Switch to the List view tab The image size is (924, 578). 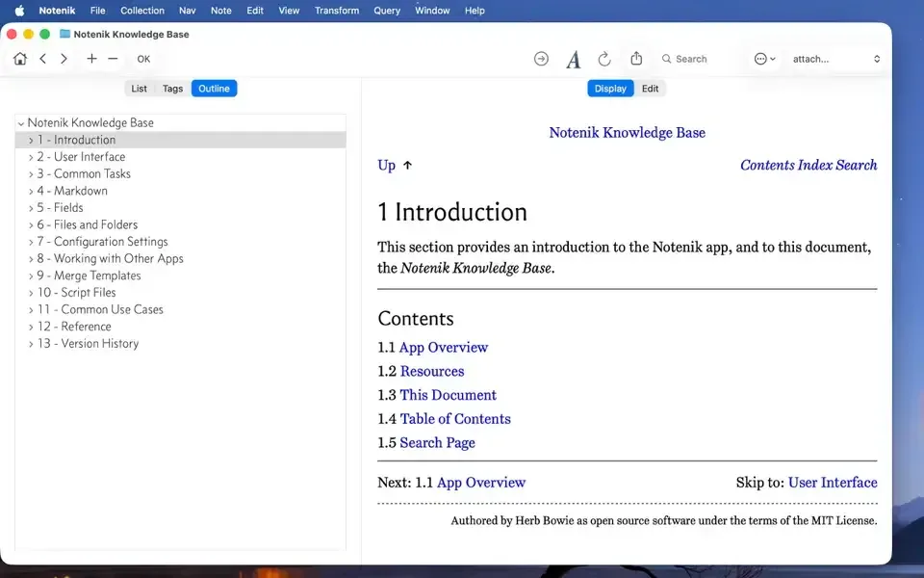pyautogui.click(x=139, y=89)
